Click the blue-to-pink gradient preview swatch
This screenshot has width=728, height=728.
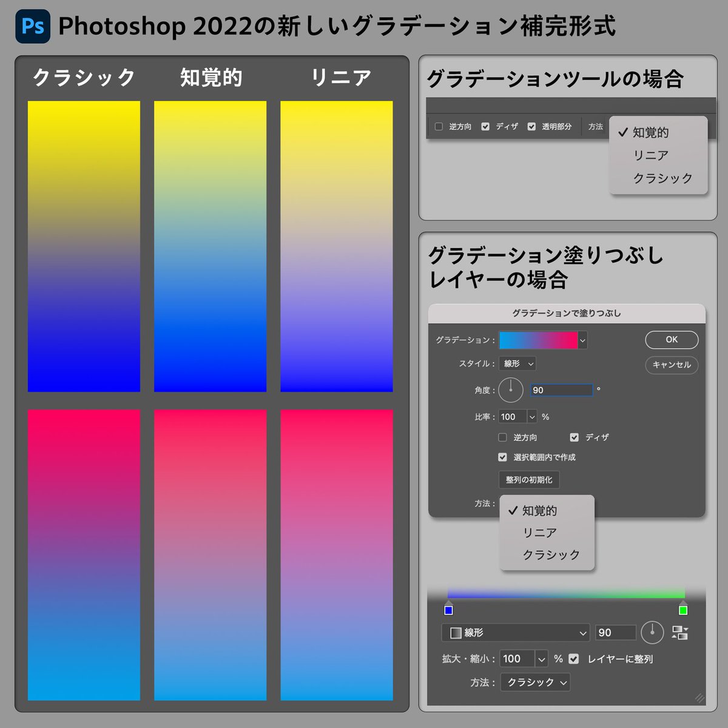(538, 340)
